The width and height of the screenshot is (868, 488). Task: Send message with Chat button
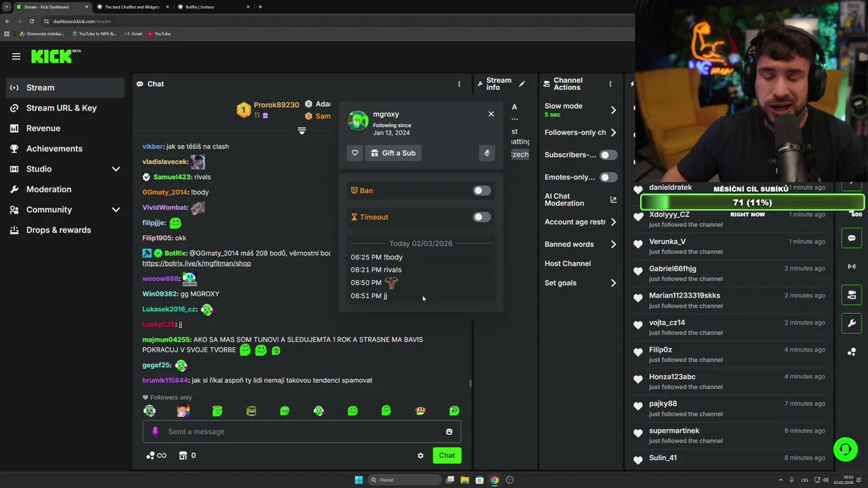coord(447,455)
